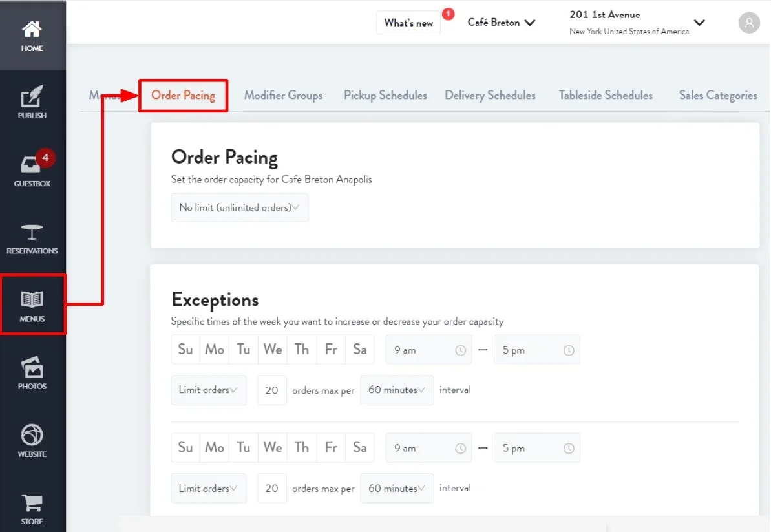The width and height of the screenshot is (771, 532).
Task: Click clock icon in second exception 9 am field
Action: 460,449
